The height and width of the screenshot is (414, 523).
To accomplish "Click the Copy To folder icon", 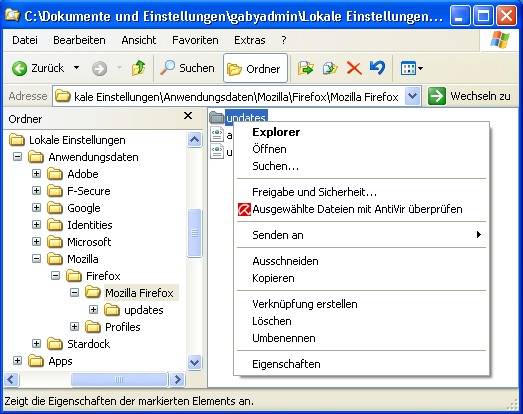I will point(330,68).
